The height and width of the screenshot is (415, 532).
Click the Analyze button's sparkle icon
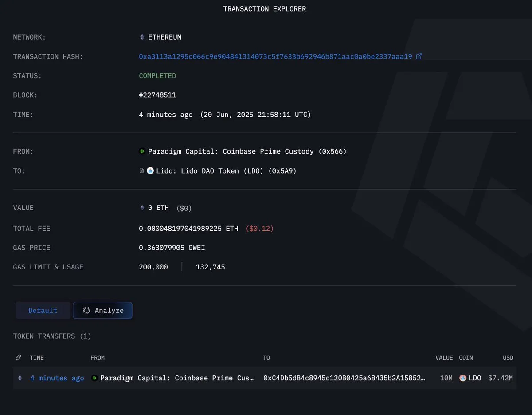coord(87,311)
